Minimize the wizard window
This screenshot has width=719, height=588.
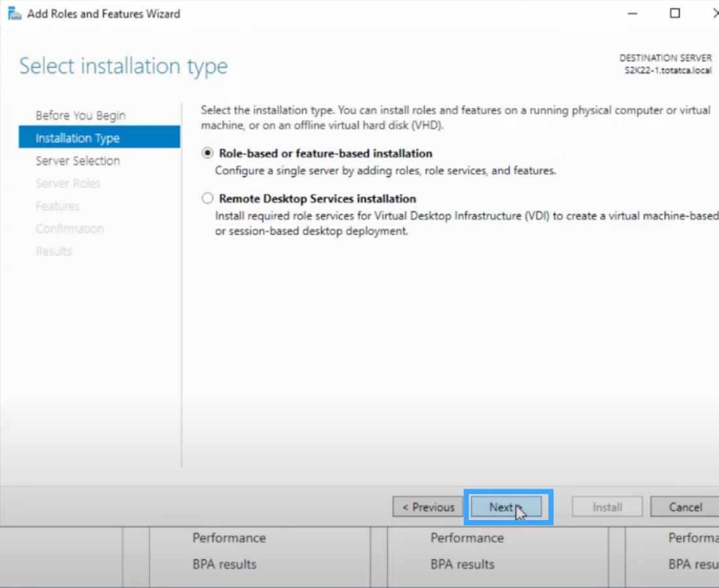pyautogui.click(x=631, y=13)
